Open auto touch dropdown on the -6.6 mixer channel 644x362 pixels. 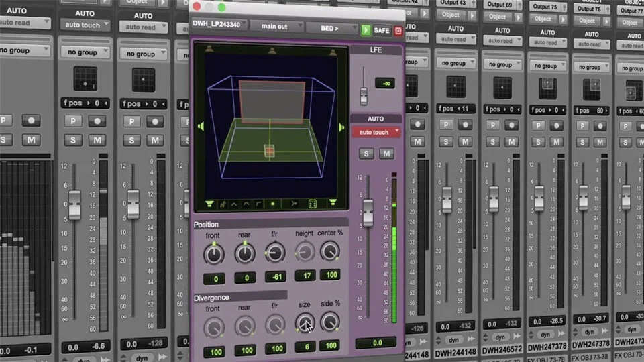click(x=85, y=25)
